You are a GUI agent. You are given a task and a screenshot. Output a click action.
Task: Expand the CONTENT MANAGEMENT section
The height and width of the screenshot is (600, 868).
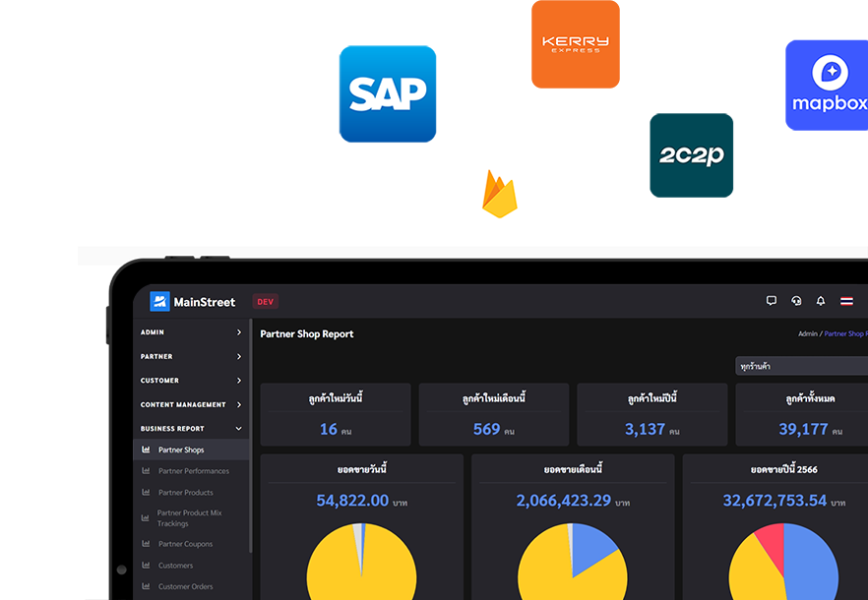click(x=191, y=404)
